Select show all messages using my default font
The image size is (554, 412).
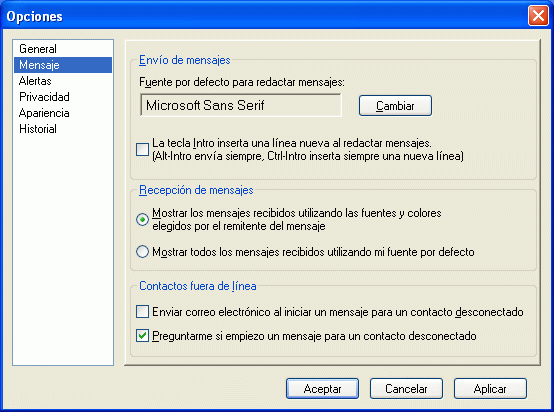coord(142,252)
